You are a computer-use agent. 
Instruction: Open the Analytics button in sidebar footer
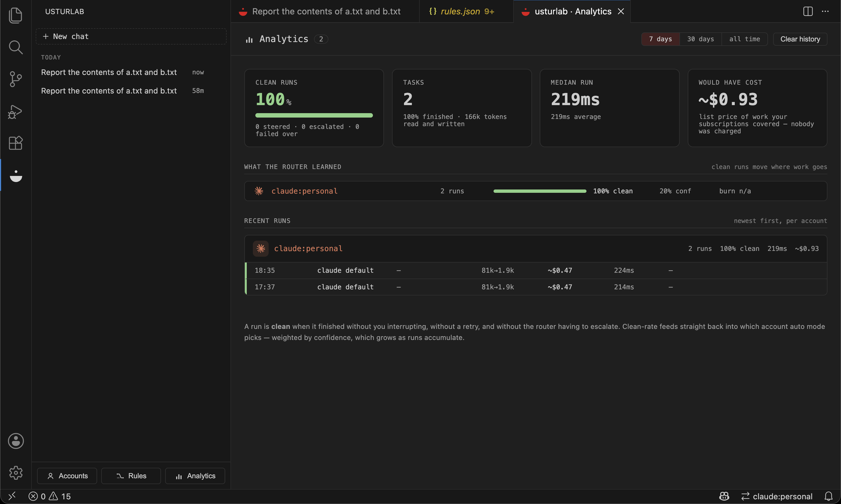195,476
